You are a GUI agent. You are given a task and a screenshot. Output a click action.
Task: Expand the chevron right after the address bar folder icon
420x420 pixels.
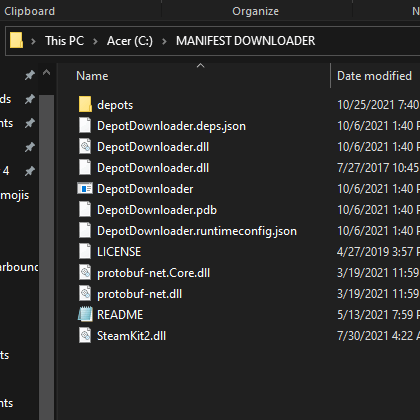33,41
